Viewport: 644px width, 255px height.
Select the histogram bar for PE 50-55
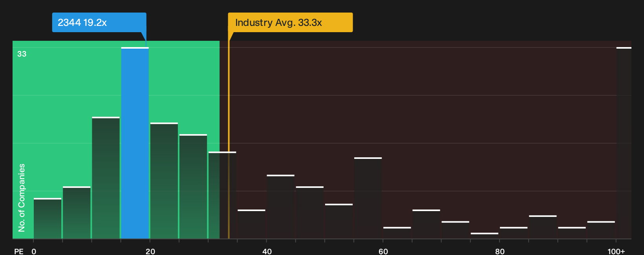pos(339,221)
